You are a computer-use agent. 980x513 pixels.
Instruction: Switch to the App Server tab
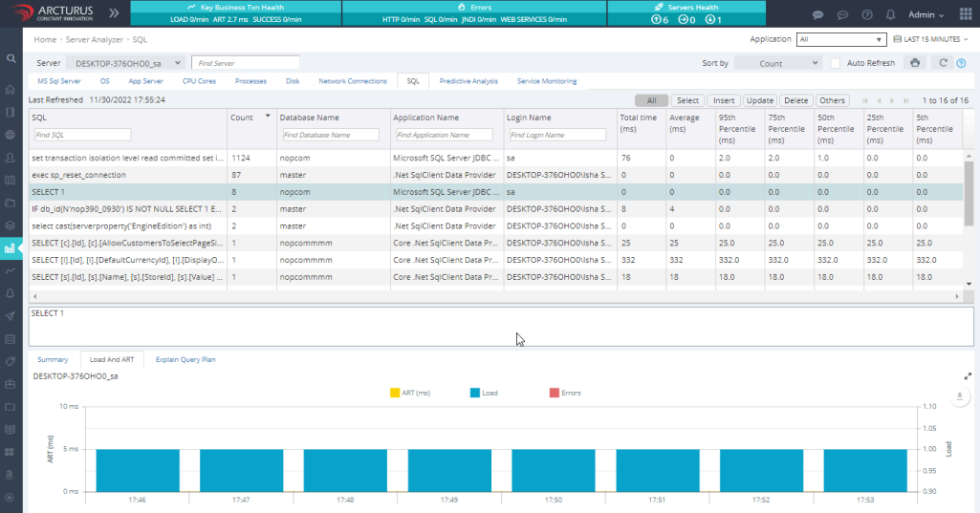pos(145,81)
